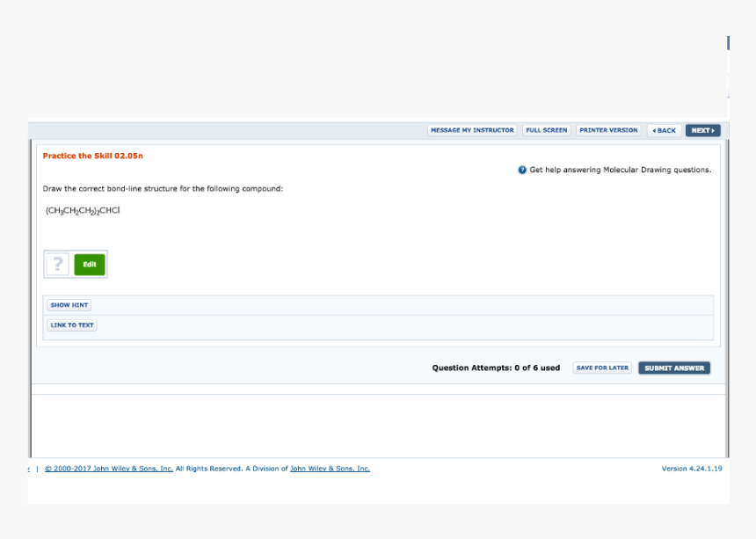Click the Draw the correct bond-line structure instruction
The width and height of the screenshot is (756, 539).
pyautogui.click(x=163, y=188)
